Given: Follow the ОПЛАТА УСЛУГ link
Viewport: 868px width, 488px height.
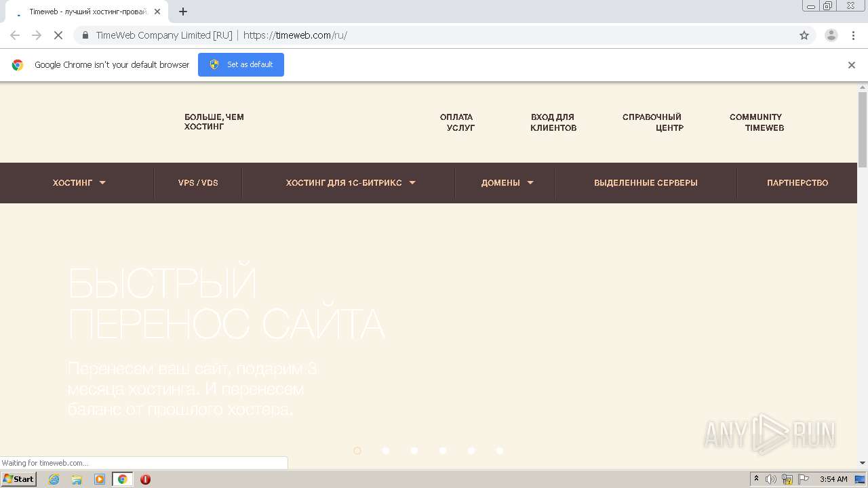Looking at the screenshot, I should tap(457, 122).
